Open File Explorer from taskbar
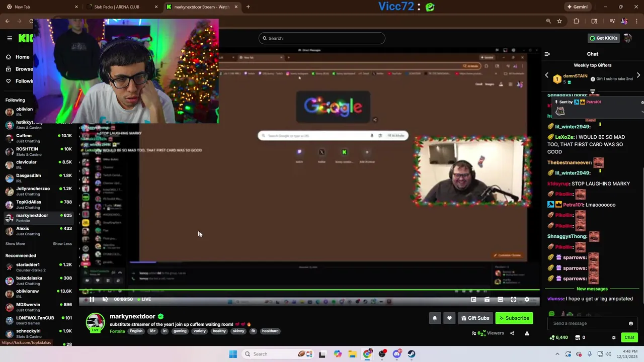 pos(352,354)
